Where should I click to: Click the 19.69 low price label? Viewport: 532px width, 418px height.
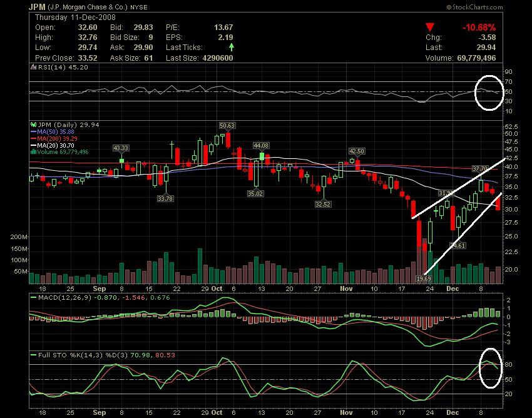coord(424,279)
